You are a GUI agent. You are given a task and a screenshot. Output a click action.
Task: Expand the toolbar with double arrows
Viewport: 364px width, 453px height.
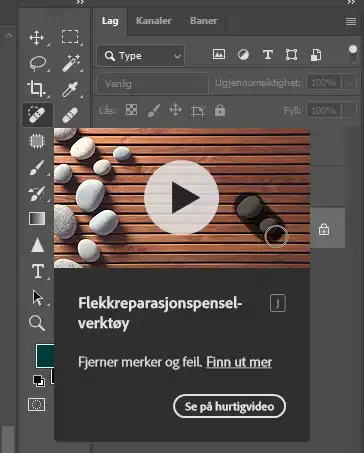(80, 2)
